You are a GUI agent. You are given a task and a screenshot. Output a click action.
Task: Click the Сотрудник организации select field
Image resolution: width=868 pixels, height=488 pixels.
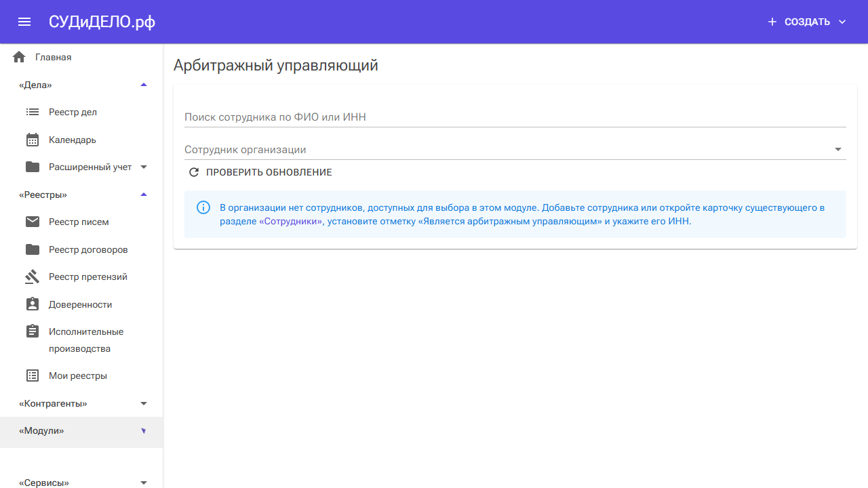[x=515, y=149]
